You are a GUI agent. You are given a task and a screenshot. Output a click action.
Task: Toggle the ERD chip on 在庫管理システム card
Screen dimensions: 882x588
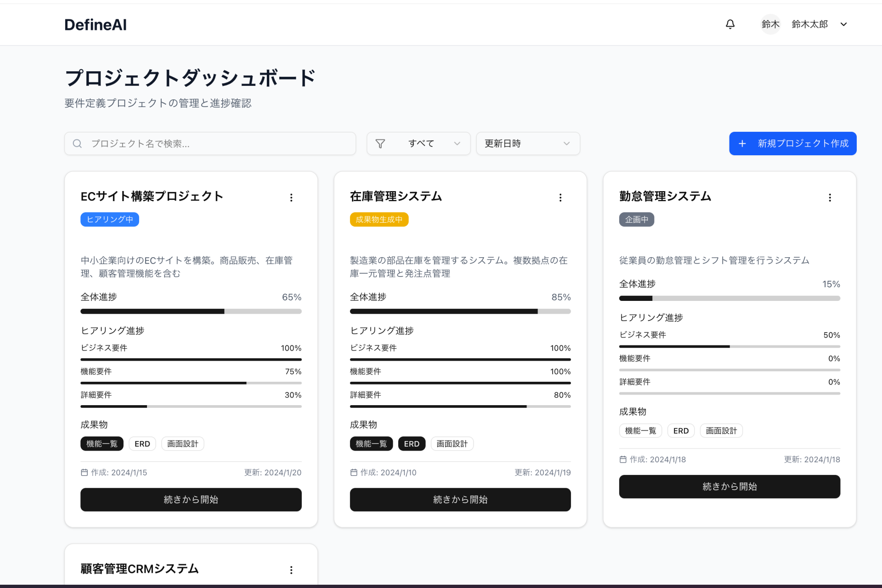point(412,443)
